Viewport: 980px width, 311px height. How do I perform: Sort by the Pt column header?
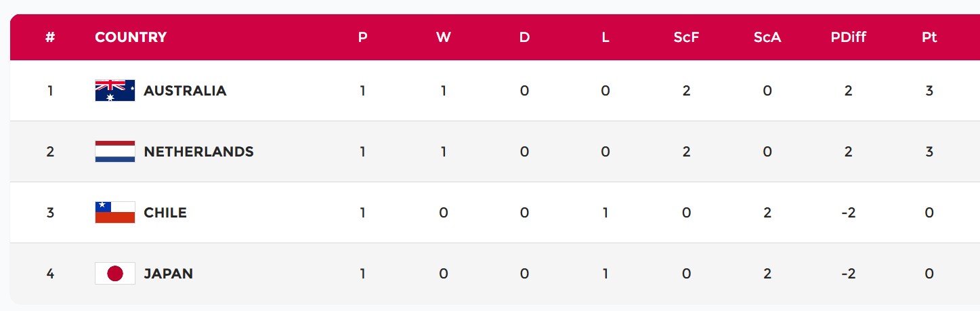click(x=929, y=37)
